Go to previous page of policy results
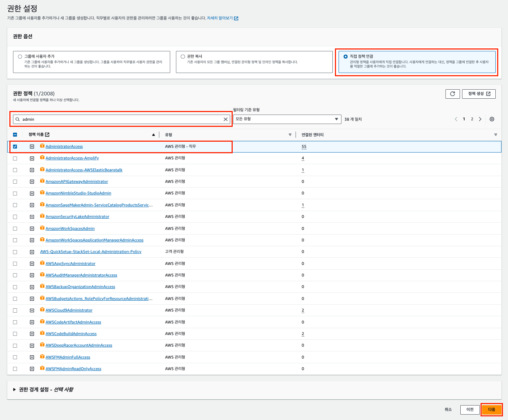508x420 pixels. [x=456, y=119]
